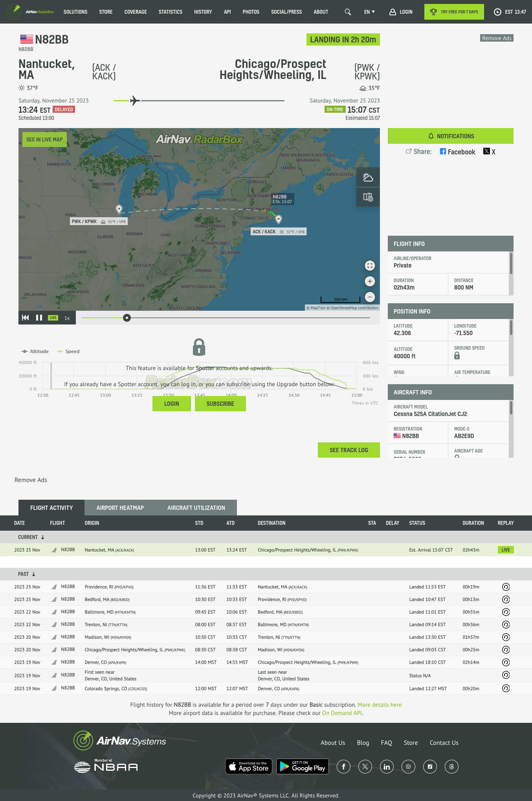Click the green LOGIN button under chart
This screenshot has height=801, width=532.
click(x=172, y=403)
